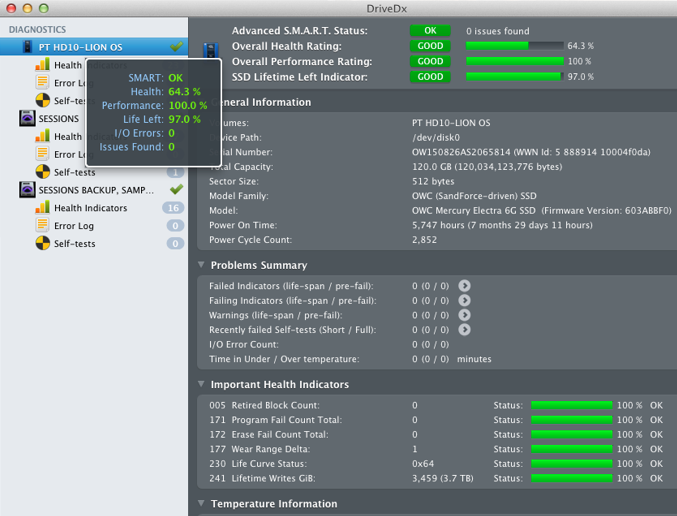Collapse the Important Health Indicators section

pos(201,384)
